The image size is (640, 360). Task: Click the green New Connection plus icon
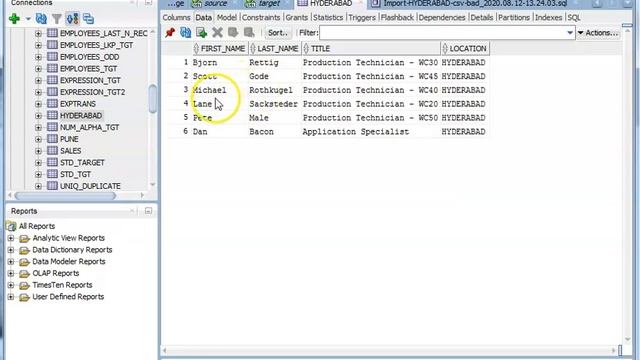tap(14, 19)
